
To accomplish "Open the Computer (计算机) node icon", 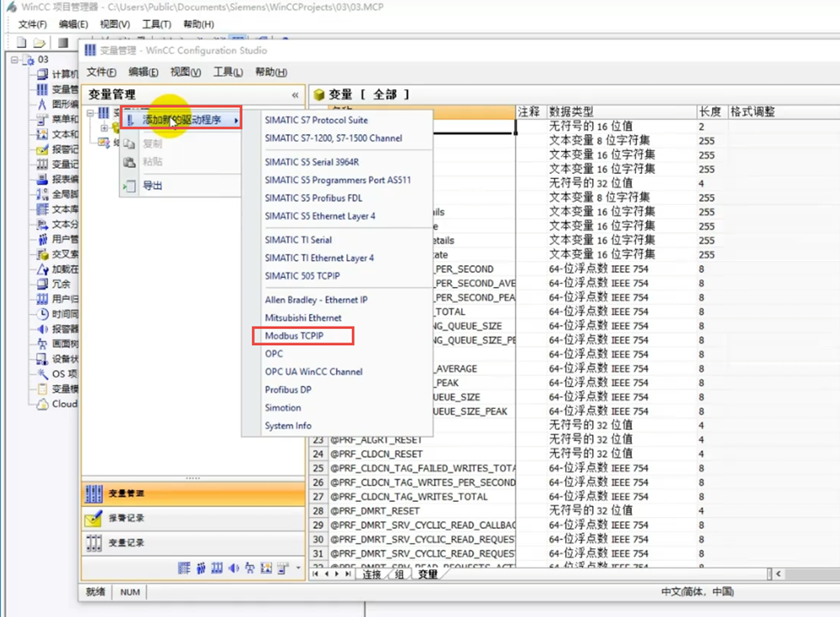I will click(x=42, y=74).
